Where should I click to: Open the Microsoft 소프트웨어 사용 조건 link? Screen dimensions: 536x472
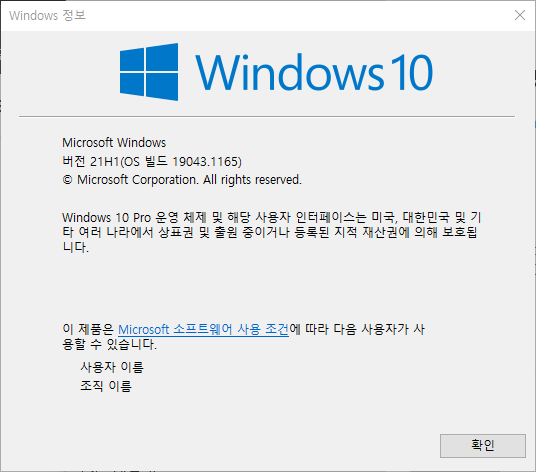(203, 329)
